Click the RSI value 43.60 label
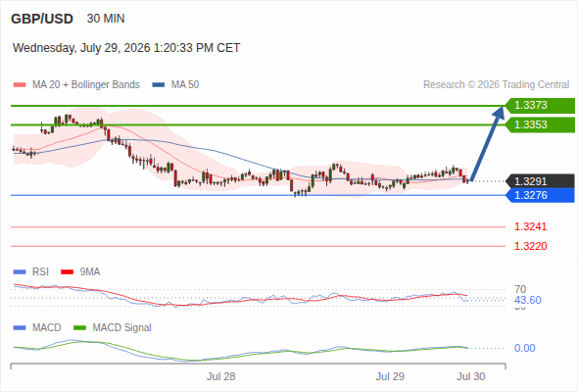Image resolution: width=578 pixels, height=392 pixels. point(528,300)
